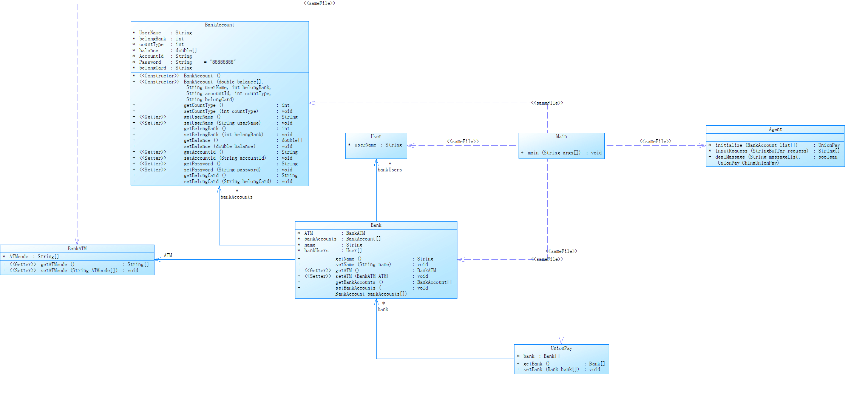Select the bankUsers association label
This screenshot has width=868, height=396.
pos(389,170)
